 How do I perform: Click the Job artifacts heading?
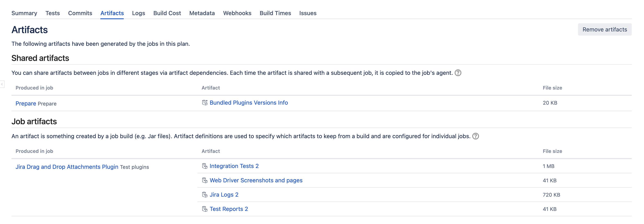(x=34, y=121)
